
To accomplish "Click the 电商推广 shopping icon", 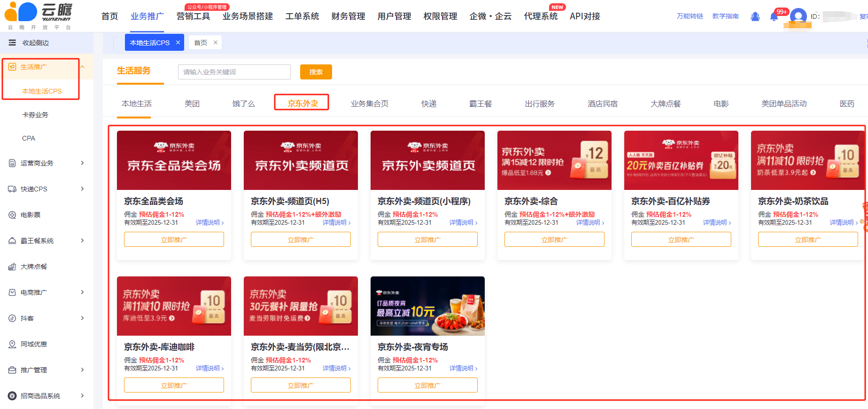I will [x=12, y=292].
